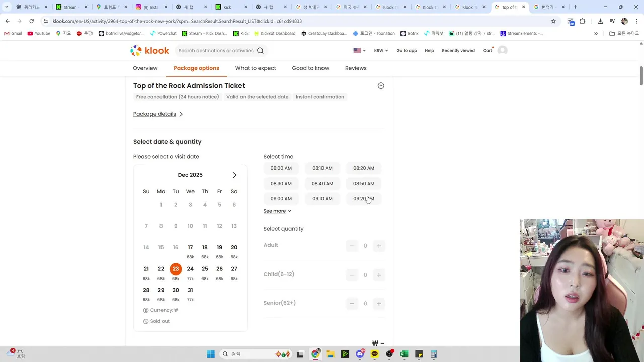Open the Botrix bookmark
Screen dimensions: 644x362
pos(410,33)
